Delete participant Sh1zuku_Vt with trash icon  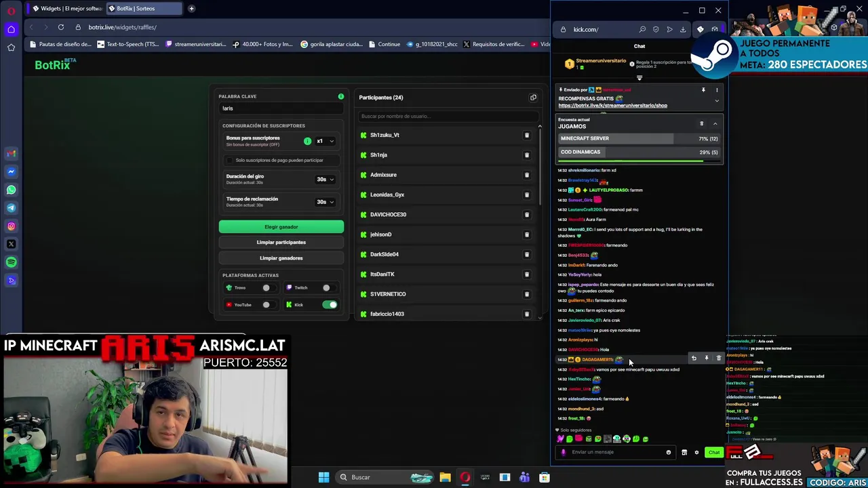526,135
